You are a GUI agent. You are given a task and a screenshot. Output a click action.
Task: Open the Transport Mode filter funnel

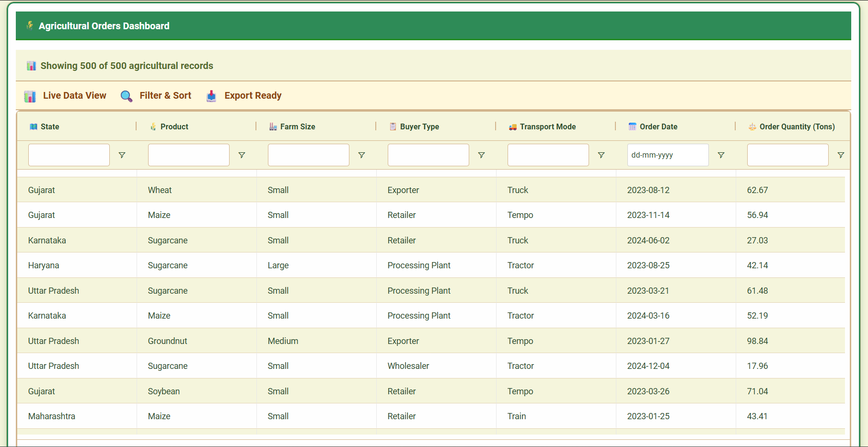pyautogui.click(x=602, y=155)
